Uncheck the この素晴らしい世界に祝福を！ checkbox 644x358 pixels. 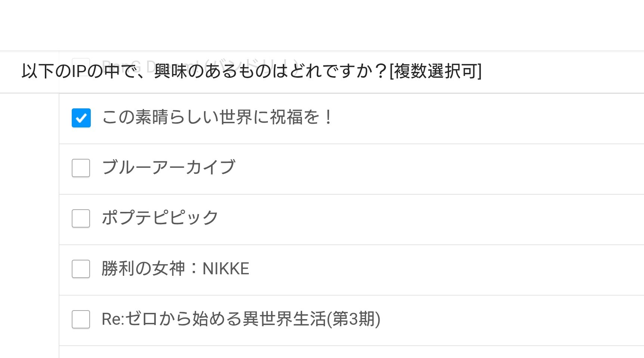point(81,118)
